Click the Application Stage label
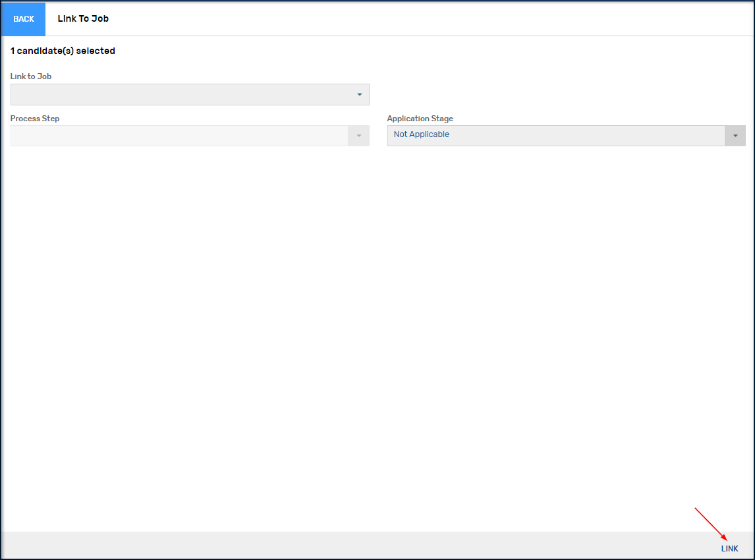 pos(420,119)
